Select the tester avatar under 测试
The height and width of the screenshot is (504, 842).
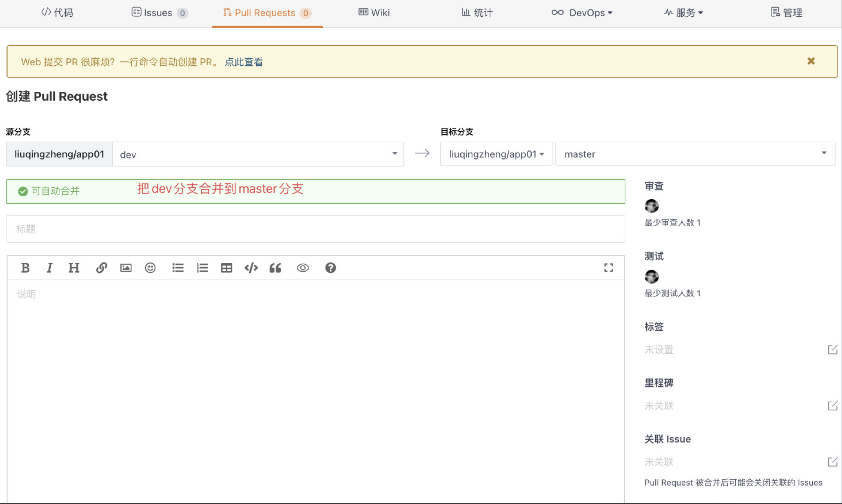[x=652, y=276]
